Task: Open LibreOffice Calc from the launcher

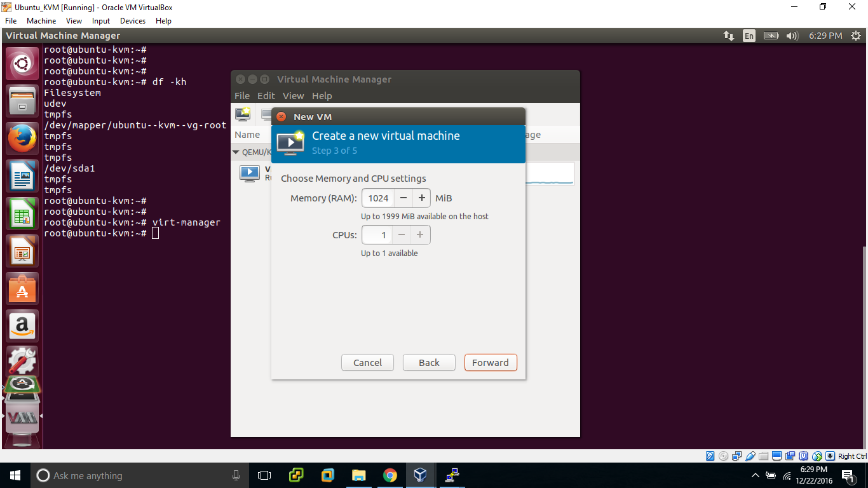Action: [22, 213]
